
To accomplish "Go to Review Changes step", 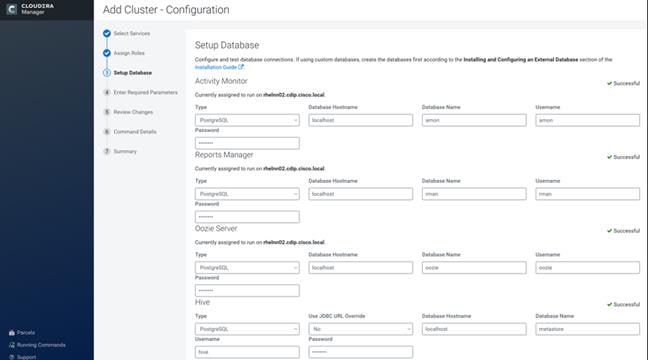I will coord(133,112).
